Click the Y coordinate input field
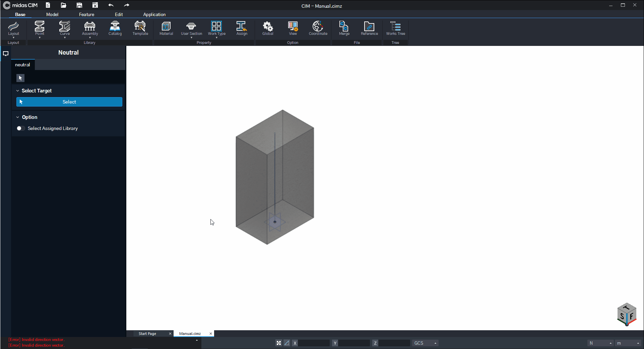 pyautogui.click(x=354, y=343)
